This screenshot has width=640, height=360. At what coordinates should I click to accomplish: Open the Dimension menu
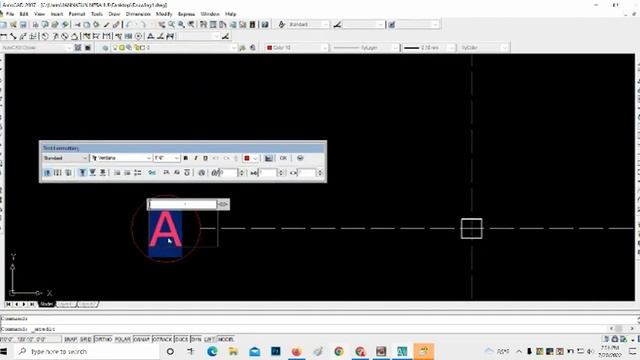tap(138, 14)
